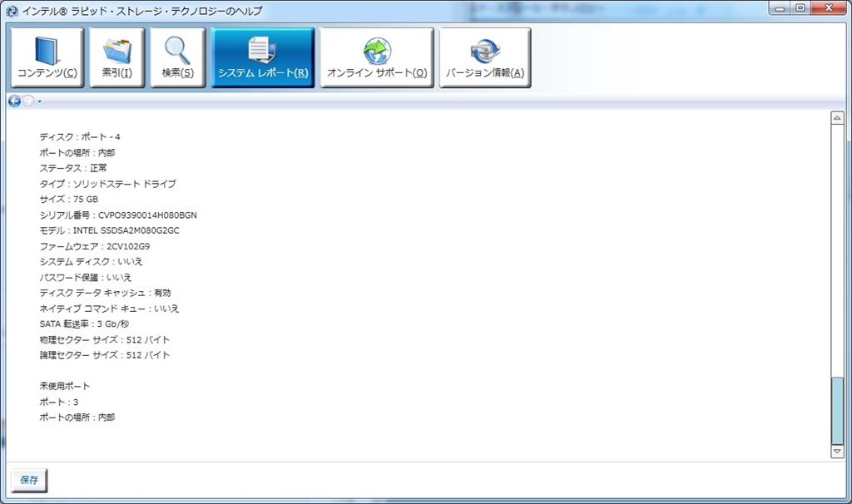This screenshot has height=504, width=852.
Task: Maximize the help window
Action: pyautogui.click(x=800, y=8)
